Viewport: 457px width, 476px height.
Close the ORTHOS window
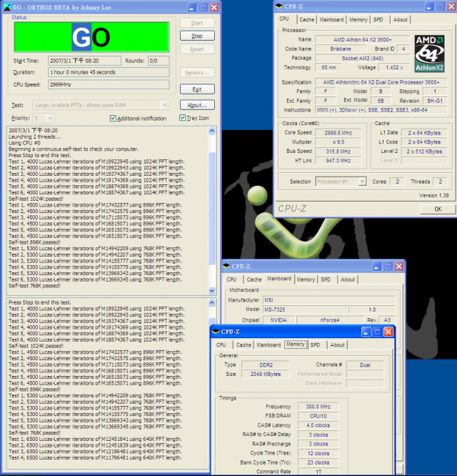[214, 7]
